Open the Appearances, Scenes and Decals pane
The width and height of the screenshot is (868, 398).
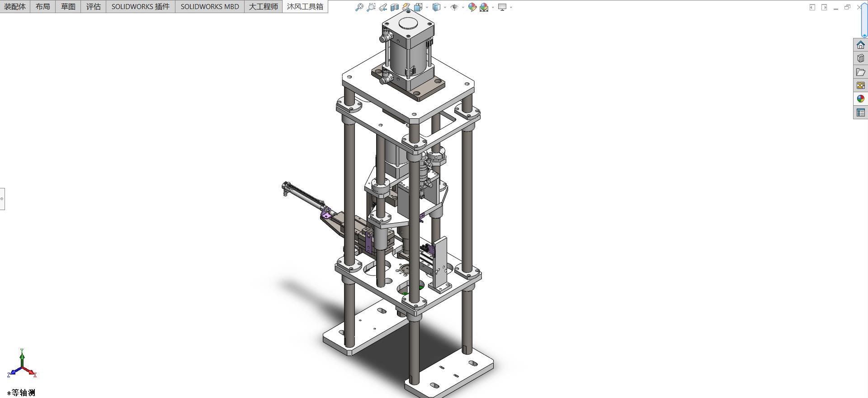(x=861, y=99)
